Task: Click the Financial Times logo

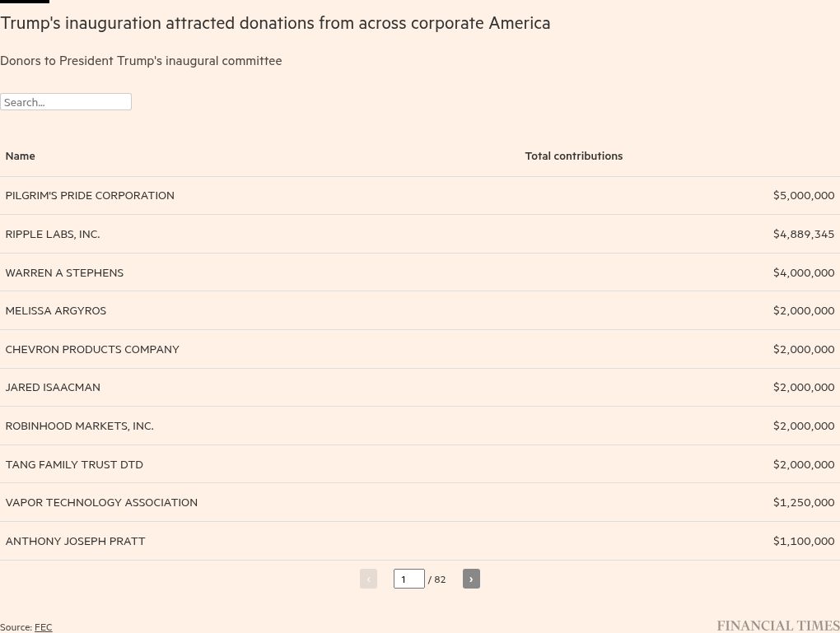Action: pyautogui.click(x=778, y=626)
